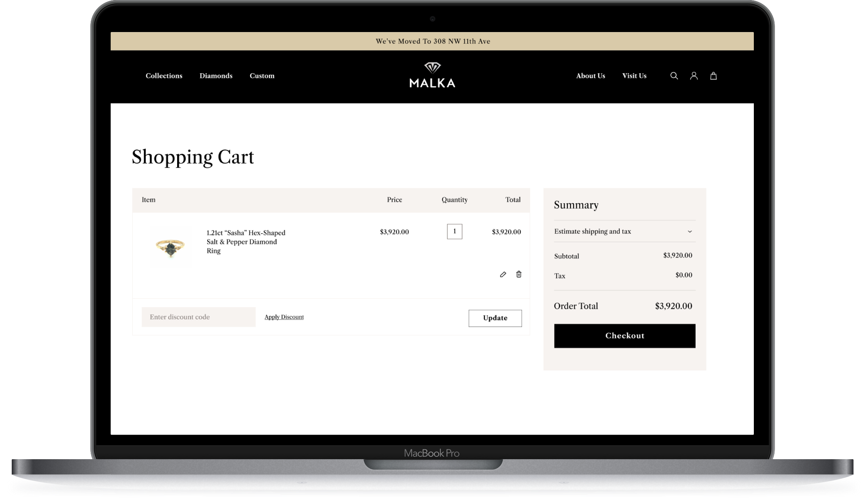
Task: Select the Custom menu item
Action: pyautogui.click(x=262, y=76)
